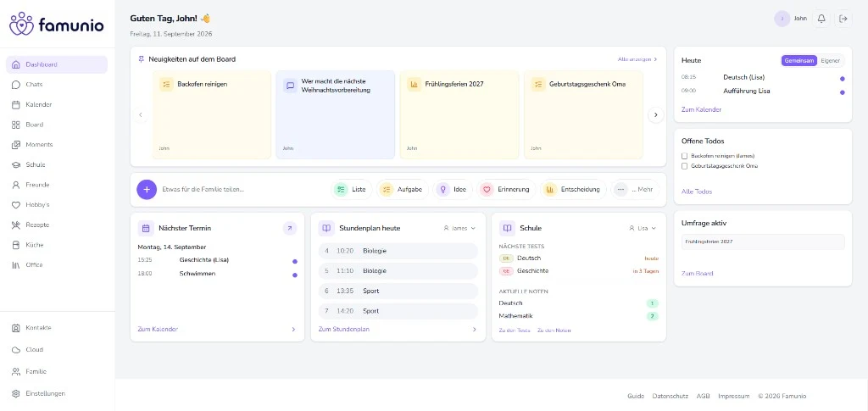
Task: Click the logout icon
Action: tap(843, 19)
